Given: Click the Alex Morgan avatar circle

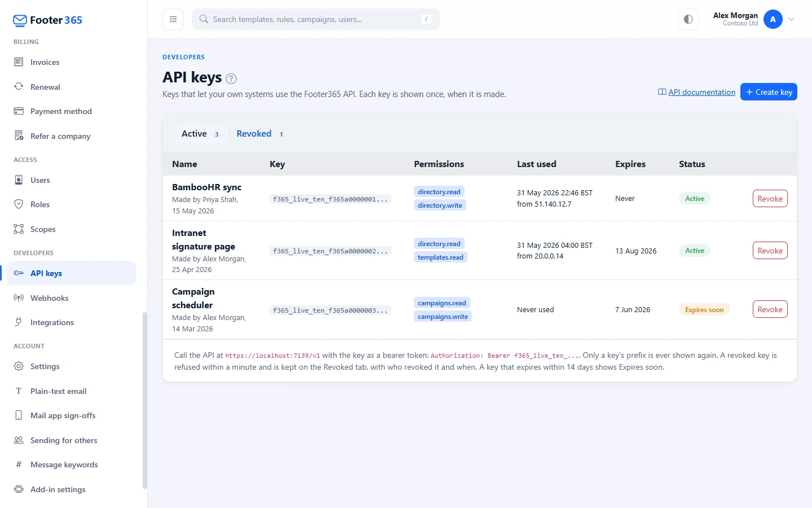Looking at the screenshot, I should tap(773, 19).
